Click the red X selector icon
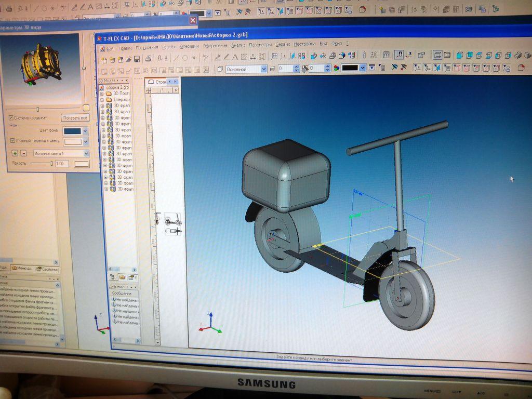The width and height of the screenshot is (532, 399). pos(403,68)
